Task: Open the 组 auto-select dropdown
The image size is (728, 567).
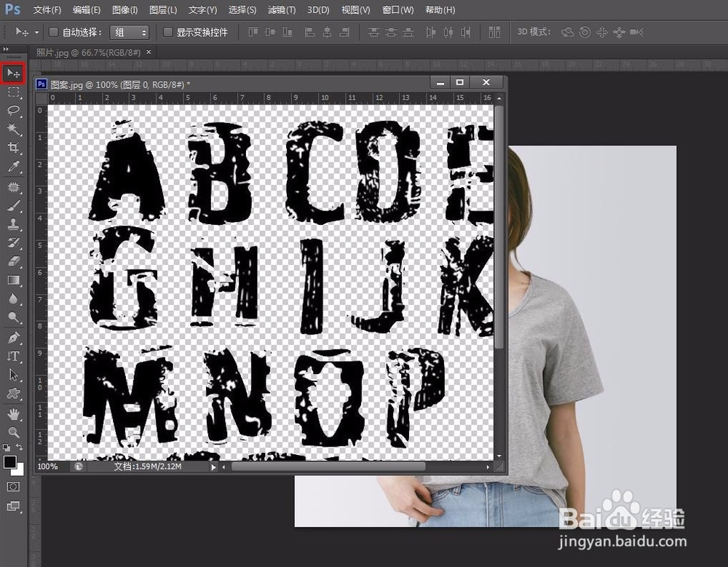Action: coord(129,32)
